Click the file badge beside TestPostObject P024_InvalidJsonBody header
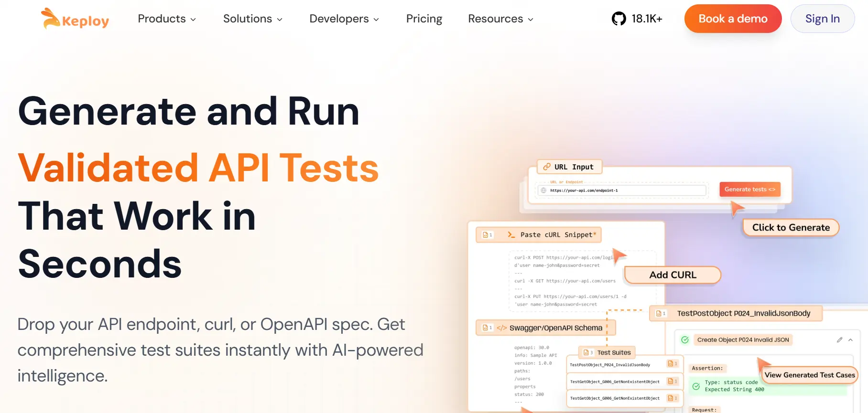This screenshot has height=413, width=868. 661,313
